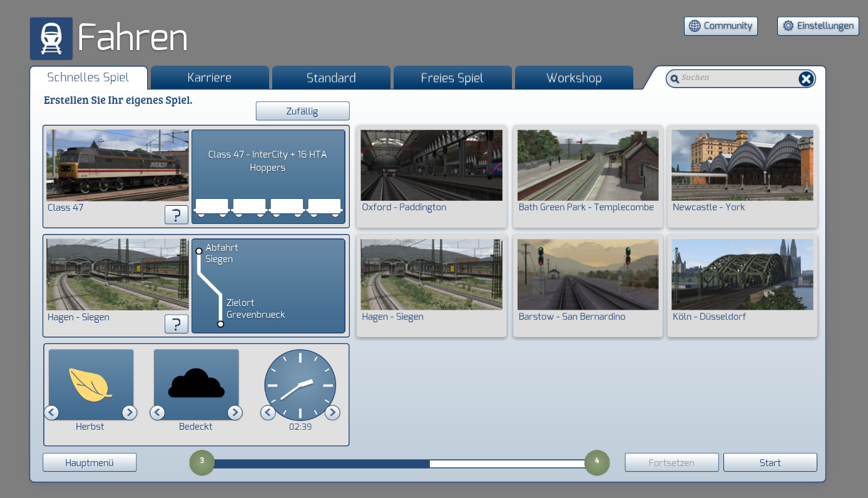This screenshot has width=868, height=498.
Task: Click the page 4 slider marker
Action: point(597,462)
